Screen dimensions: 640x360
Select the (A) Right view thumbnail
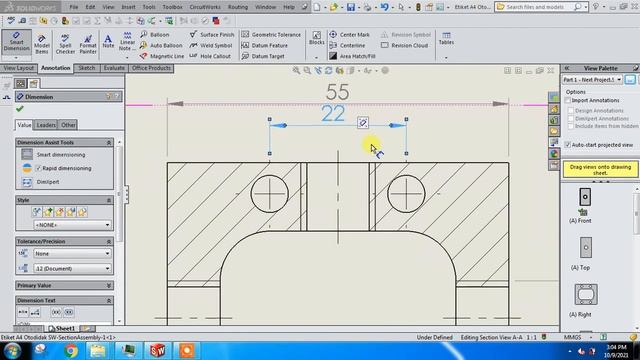coord(586,294)
